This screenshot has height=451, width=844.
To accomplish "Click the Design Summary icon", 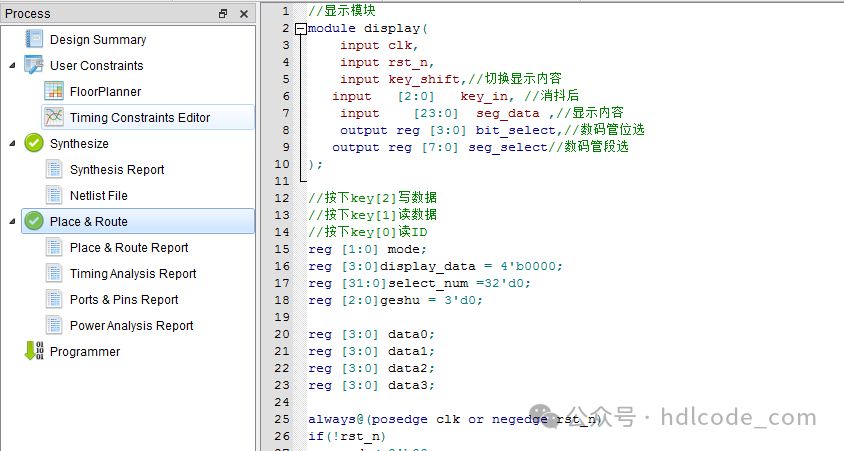I will pos(34,39).
